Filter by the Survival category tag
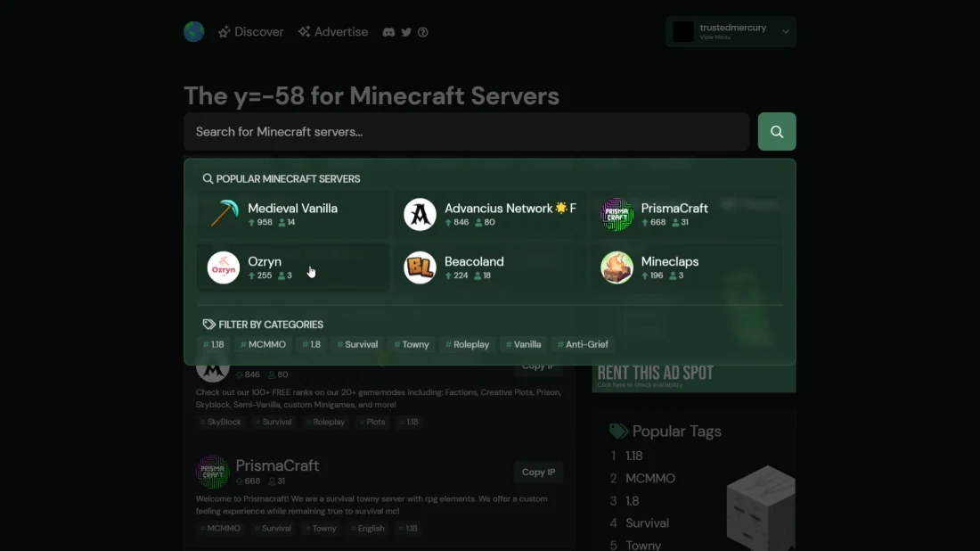 tap(357, 344)
